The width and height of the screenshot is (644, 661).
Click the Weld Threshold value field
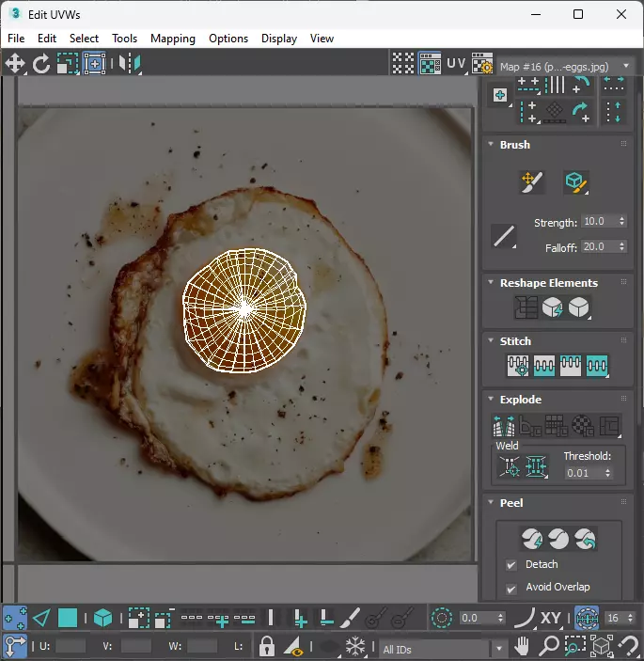point(584,473)
